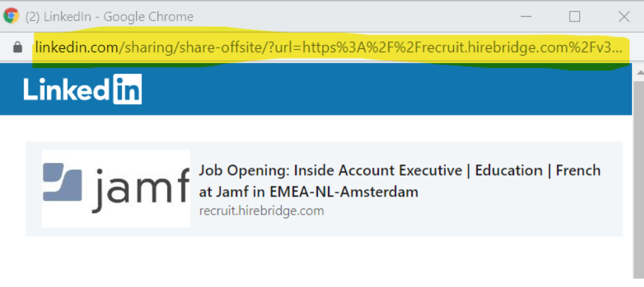
Task: Click the "at Jamf in EMEA-NL-Amsterdam" line
Action: click(309, 192)
